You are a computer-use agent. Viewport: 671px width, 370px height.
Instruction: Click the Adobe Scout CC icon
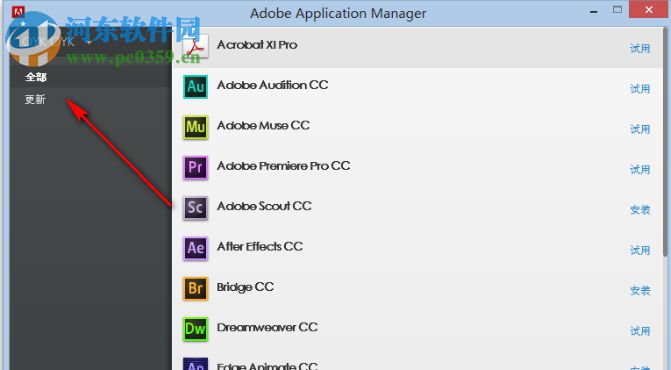click(196, 208)
